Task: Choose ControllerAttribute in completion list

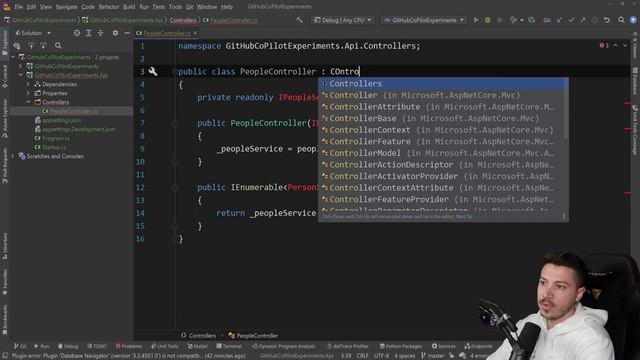Action: [443, 107]
